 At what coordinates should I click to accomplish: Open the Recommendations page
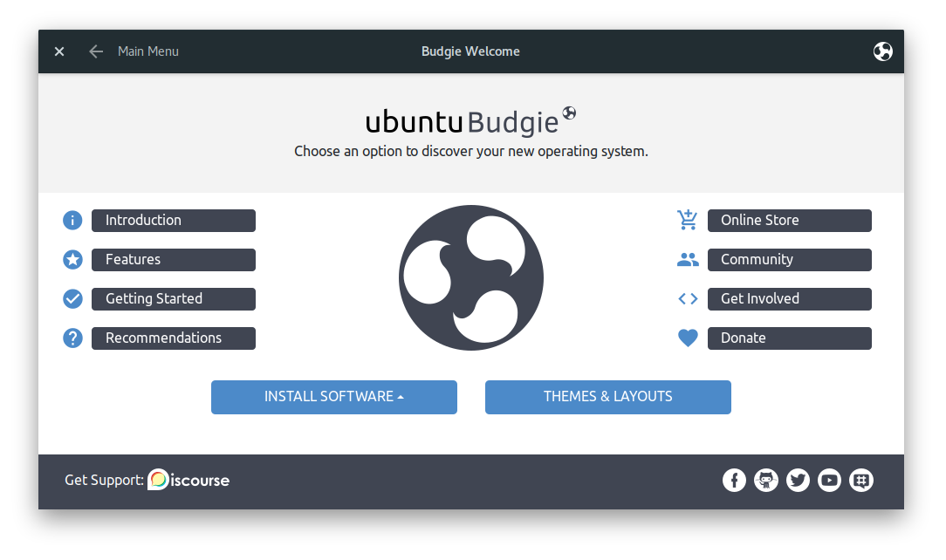click(174, 338)
